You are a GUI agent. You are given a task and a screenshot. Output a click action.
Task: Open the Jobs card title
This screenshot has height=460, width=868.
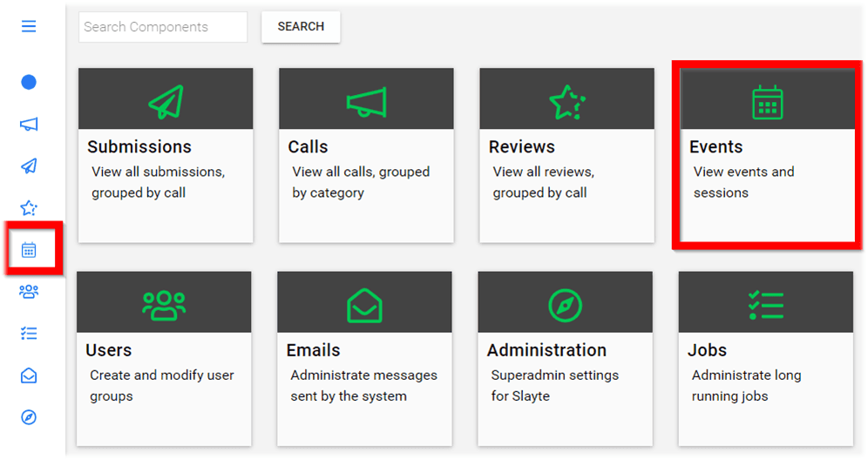tap(707, 350)
